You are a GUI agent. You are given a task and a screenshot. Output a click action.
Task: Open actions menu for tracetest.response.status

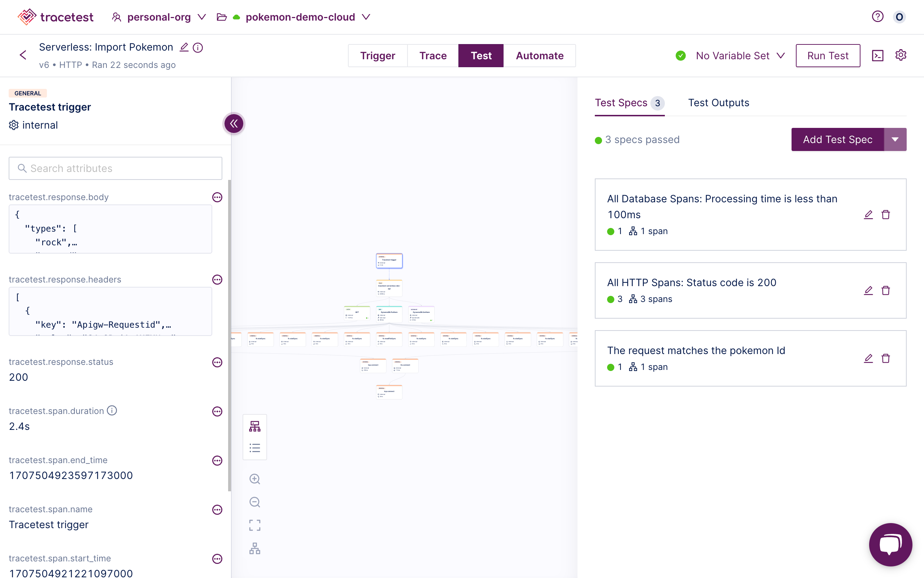217,362
